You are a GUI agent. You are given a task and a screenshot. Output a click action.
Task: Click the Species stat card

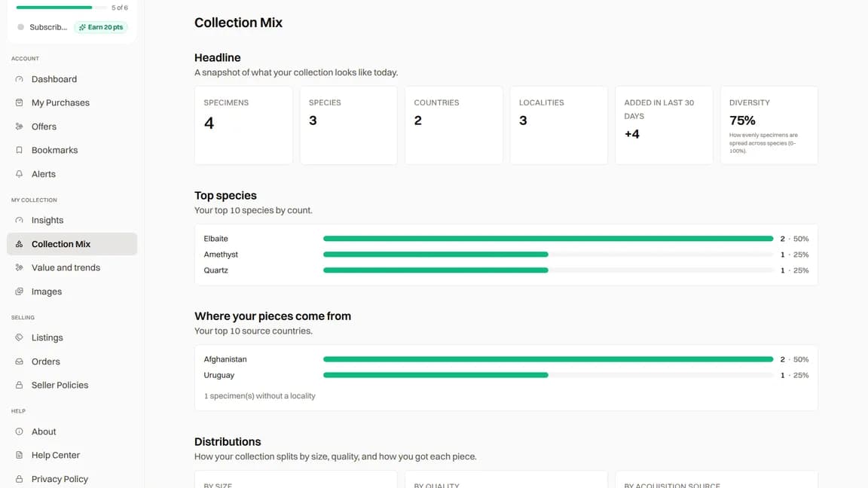349,125
